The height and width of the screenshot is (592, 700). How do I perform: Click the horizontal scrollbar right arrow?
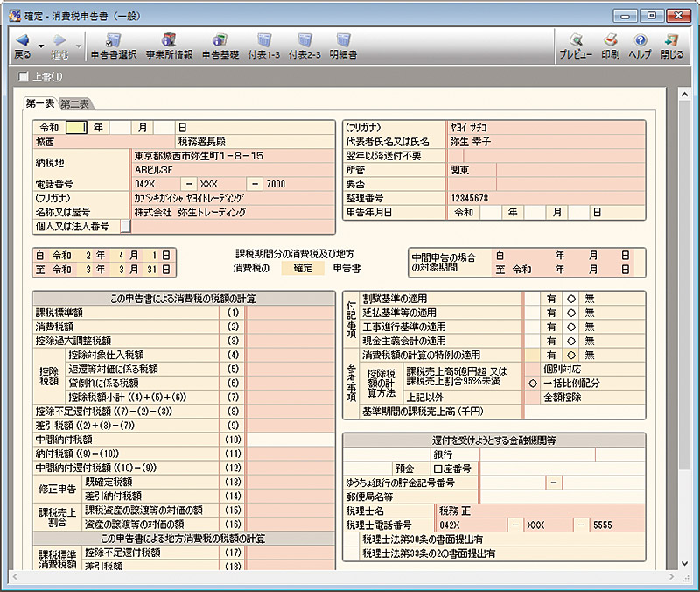(x=673, y=577)
